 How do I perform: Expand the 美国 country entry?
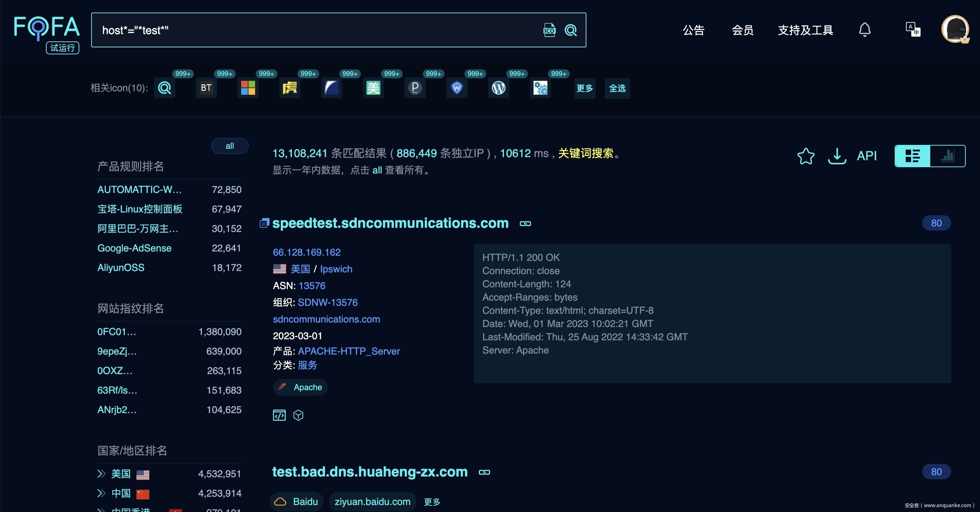click(101, 474)
